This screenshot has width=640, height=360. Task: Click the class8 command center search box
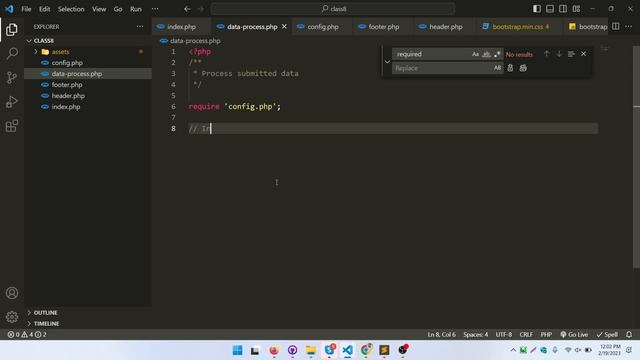[x=333, y=9]
